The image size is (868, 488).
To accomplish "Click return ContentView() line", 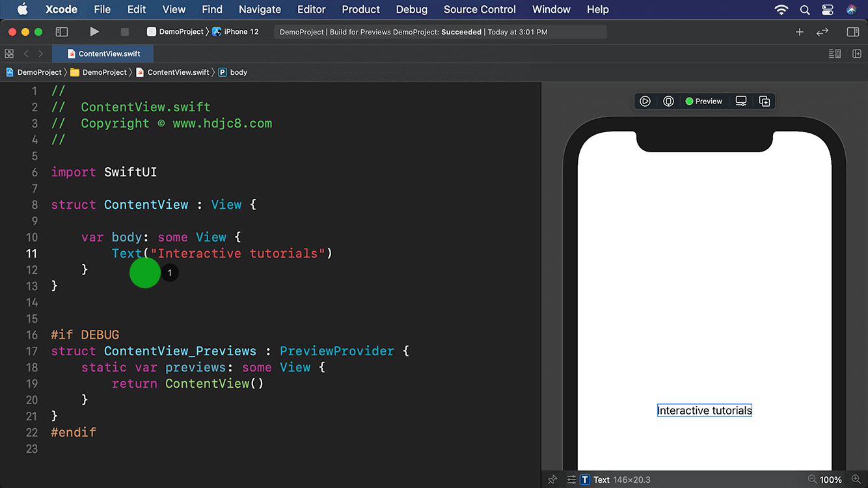I will pyautogui.click(x=188, y=384).
